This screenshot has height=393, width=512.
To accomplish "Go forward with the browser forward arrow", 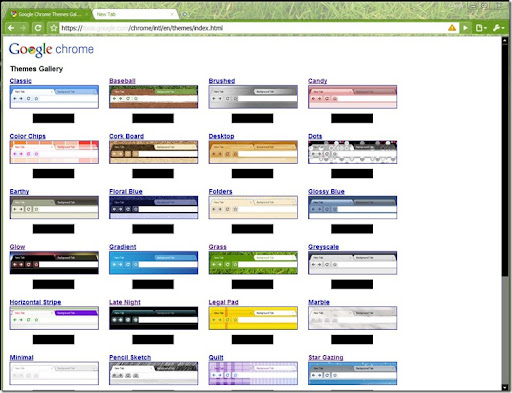I will [23, 28].
